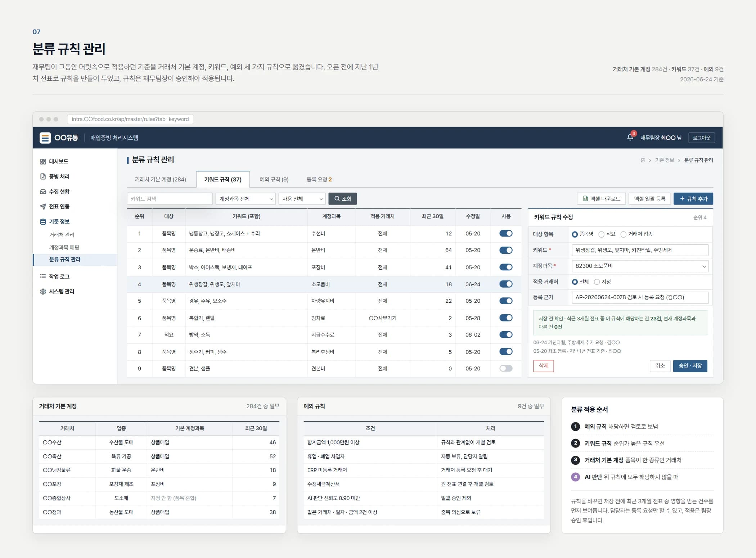Viewport: 756px width, 558px height.
Task: Open 계정과목 전체 filter dropdown
Action: (x=246, y=199)
